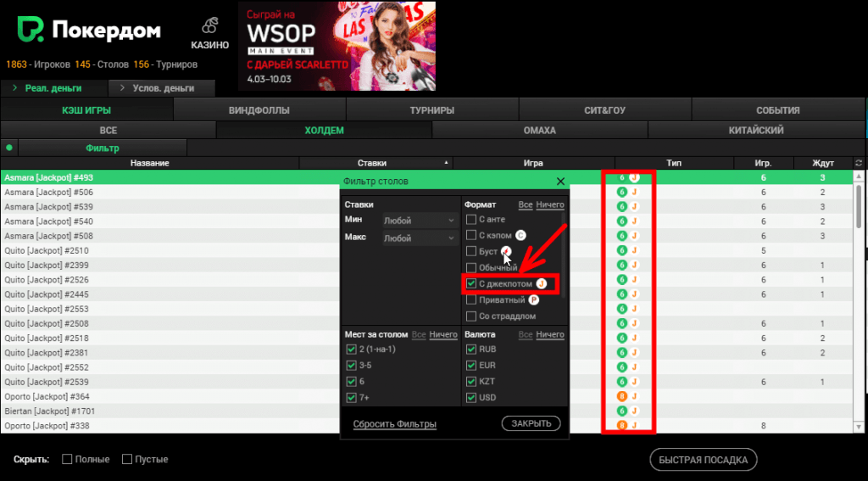868x481 pixels.
Task: Open the Мин stakes dropdown
Action: click(420, 221)
